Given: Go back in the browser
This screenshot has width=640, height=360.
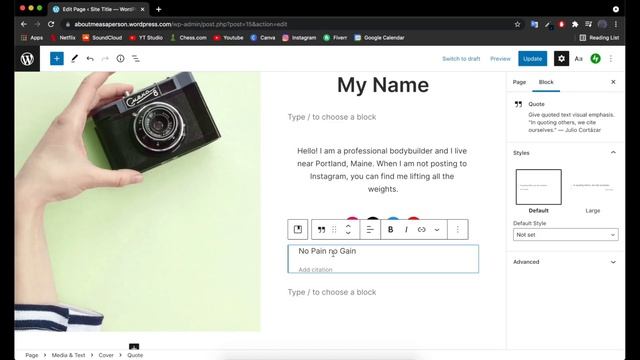Looking at the screenshot, I should pyautogui.click(x=24, y=24).
